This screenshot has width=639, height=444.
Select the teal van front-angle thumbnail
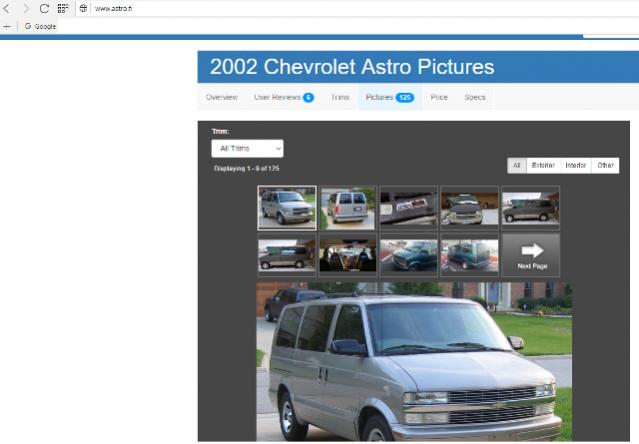point(408,255)
